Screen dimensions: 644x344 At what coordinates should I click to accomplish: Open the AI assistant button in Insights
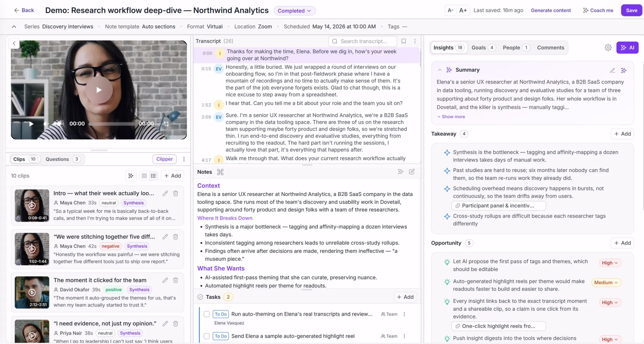click(x=627, y=47)
